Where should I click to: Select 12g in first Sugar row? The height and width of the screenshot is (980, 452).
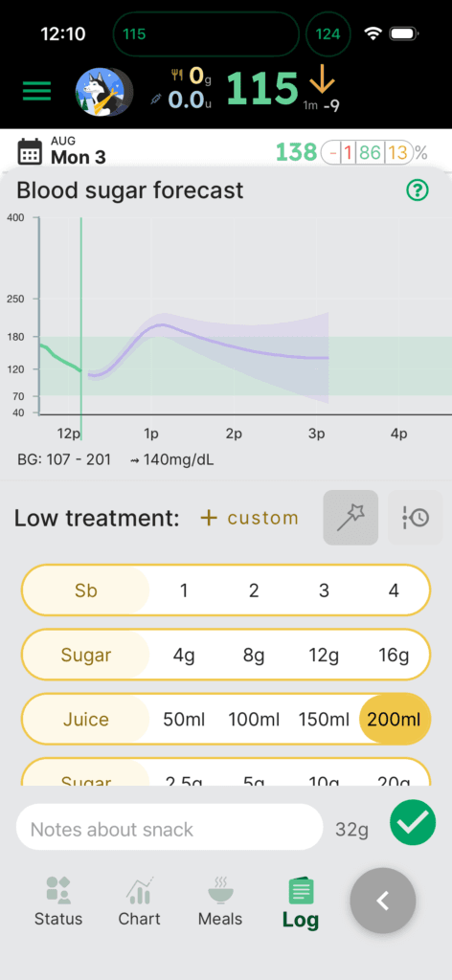pyautogui.click(x=324, y=655)
